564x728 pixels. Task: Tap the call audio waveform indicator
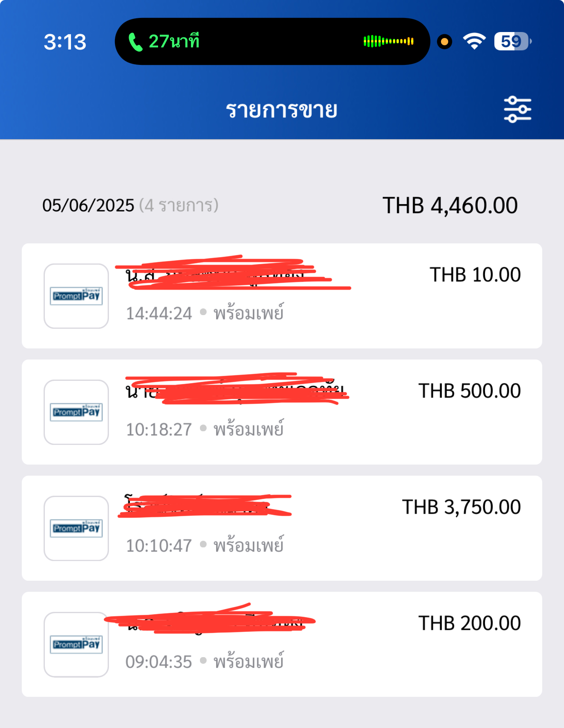388,41
